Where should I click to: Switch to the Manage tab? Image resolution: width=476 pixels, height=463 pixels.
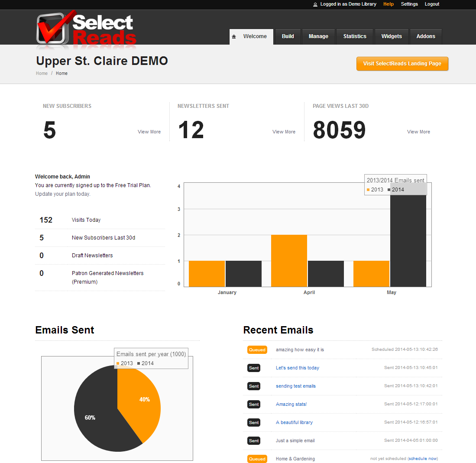point(318,36)
